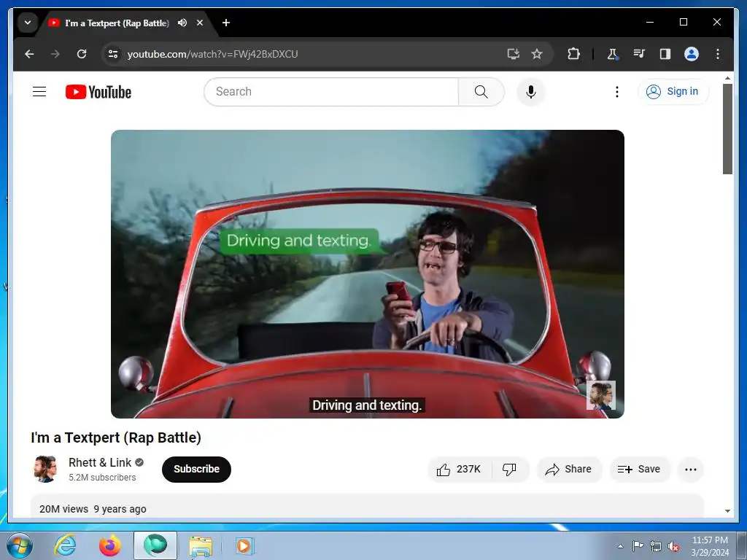
Task: Click the address bar URL
Action: click(212, 54)
